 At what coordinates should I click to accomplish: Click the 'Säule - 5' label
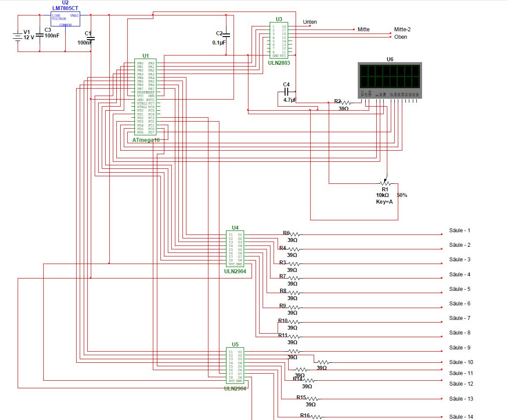(x=460, y=289)
